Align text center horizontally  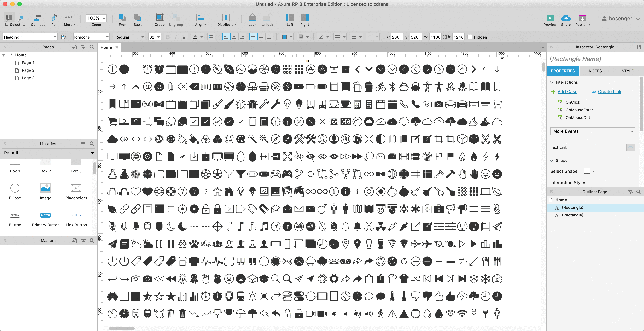pyautogui.click(x=234, y=37)
